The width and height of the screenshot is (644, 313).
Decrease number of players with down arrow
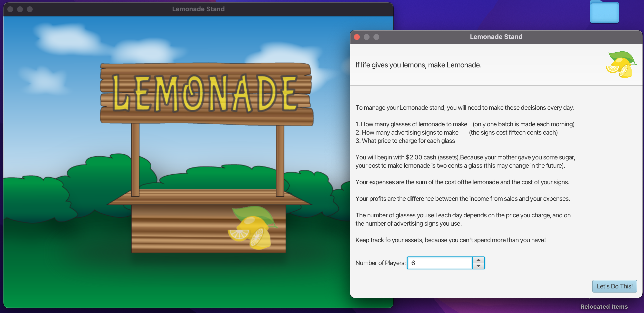coord(478,266)
